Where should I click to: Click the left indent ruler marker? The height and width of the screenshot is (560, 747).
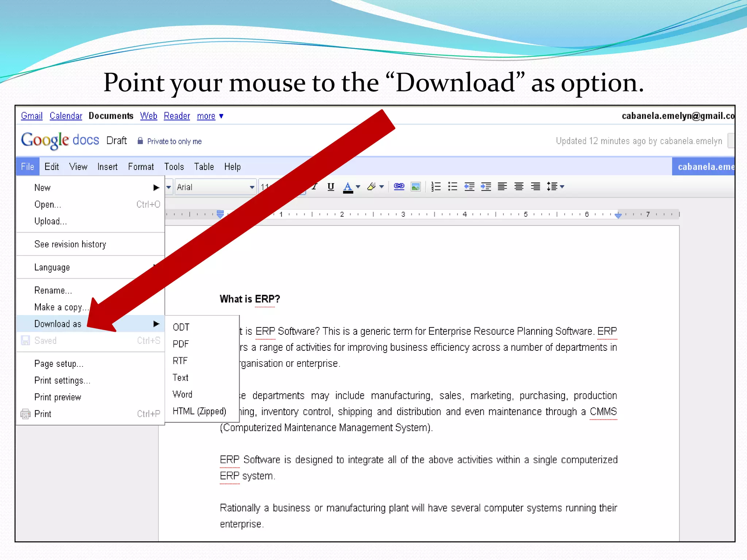pos(220,214)
